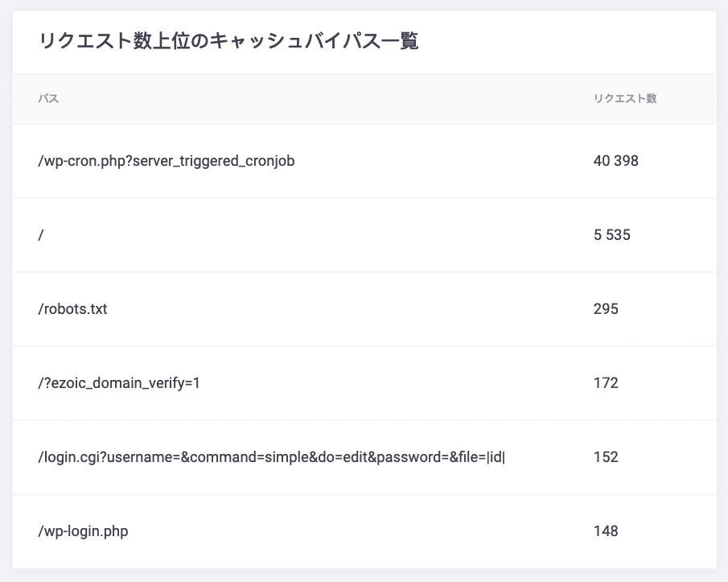The height and width of the screenshot is (582, 728).
Task: Open the /robots.txt path entry
Action: click(x=73, y=309)
